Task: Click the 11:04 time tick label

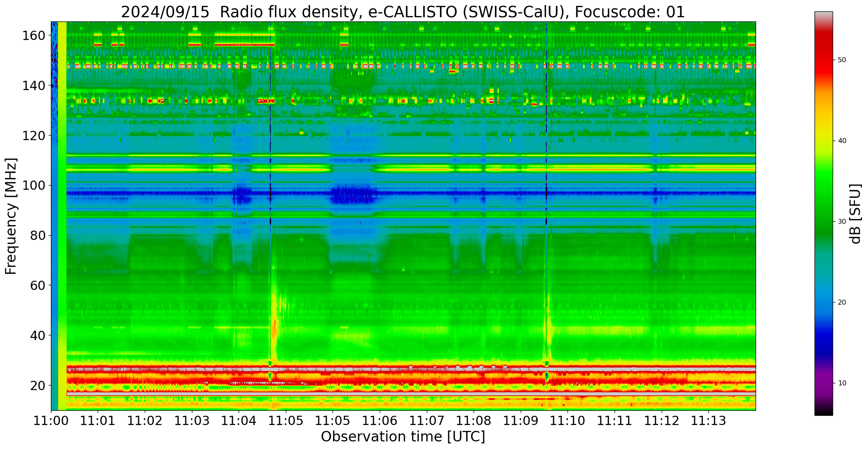Action: click(239, 421)
